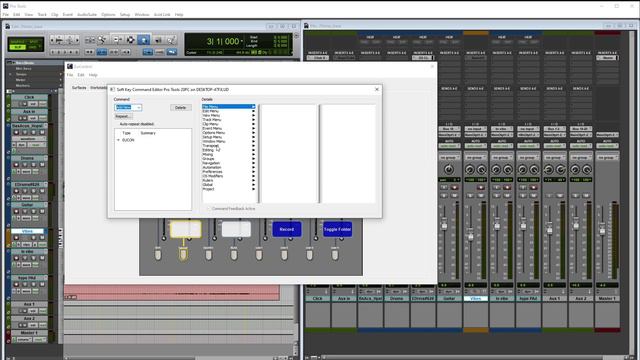The image size is (640, 360).
Task: Click zoom preset button 1
Action: 53,52
